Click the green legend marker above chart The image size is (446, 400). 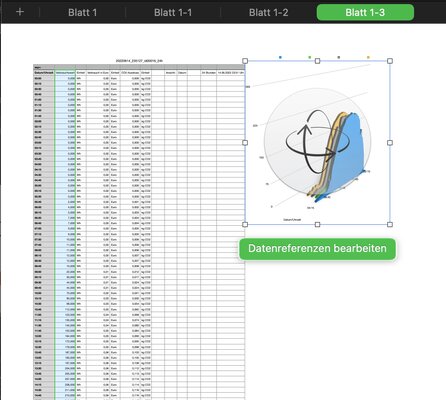(310, 57)
